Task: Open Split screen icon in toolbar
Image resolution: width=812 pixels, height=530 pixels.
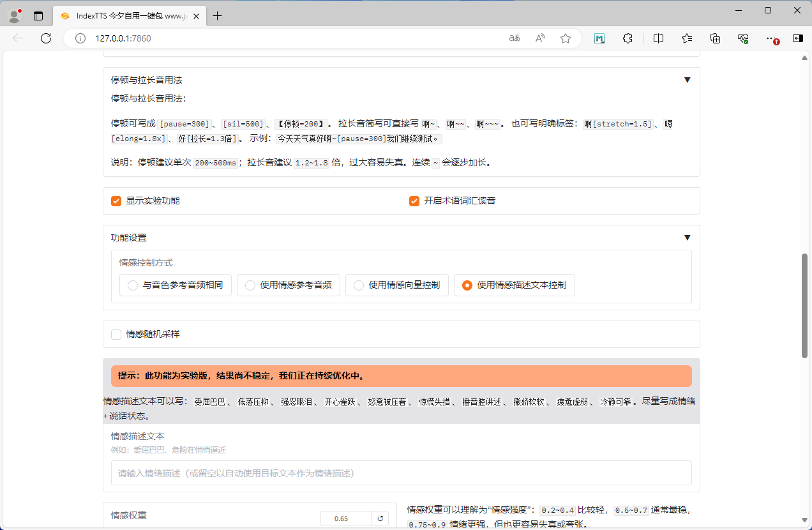Action: point(658,38)
